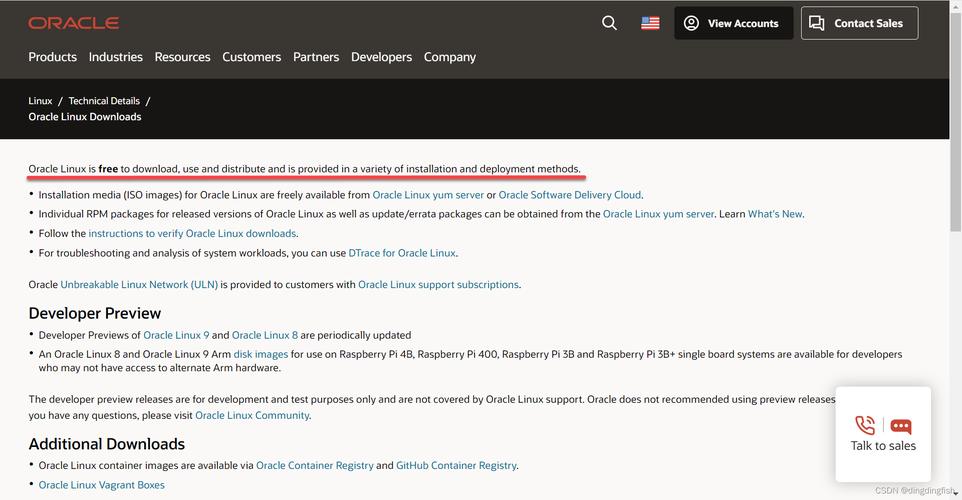This screenshot has height=500, width=962.
Task: Open the Oracle Linux Community link
Action: point(252,415)
